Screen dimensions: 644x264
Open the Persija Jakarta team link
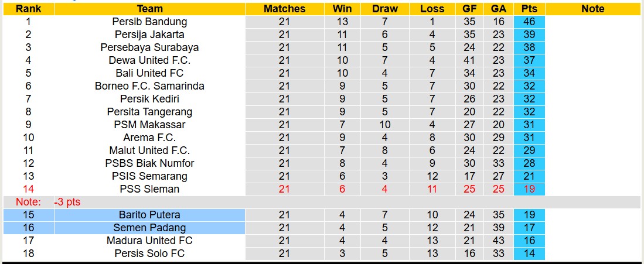(x=149, y=35)
